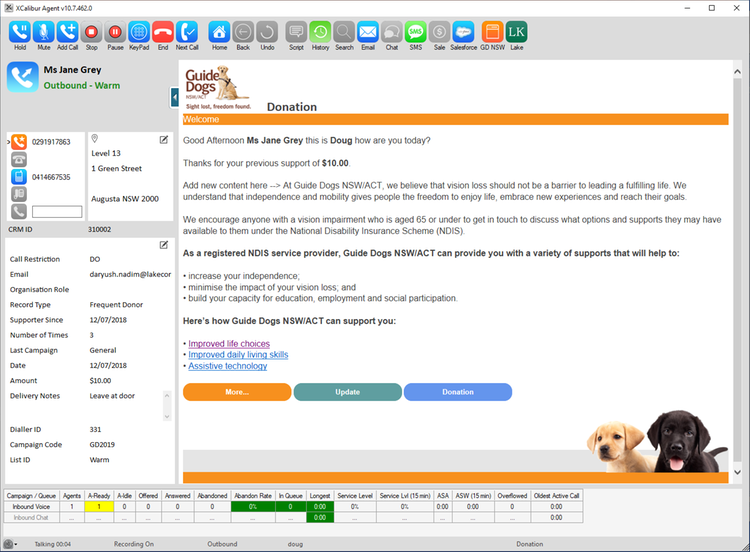Put the call on Hold

[20, 33]
